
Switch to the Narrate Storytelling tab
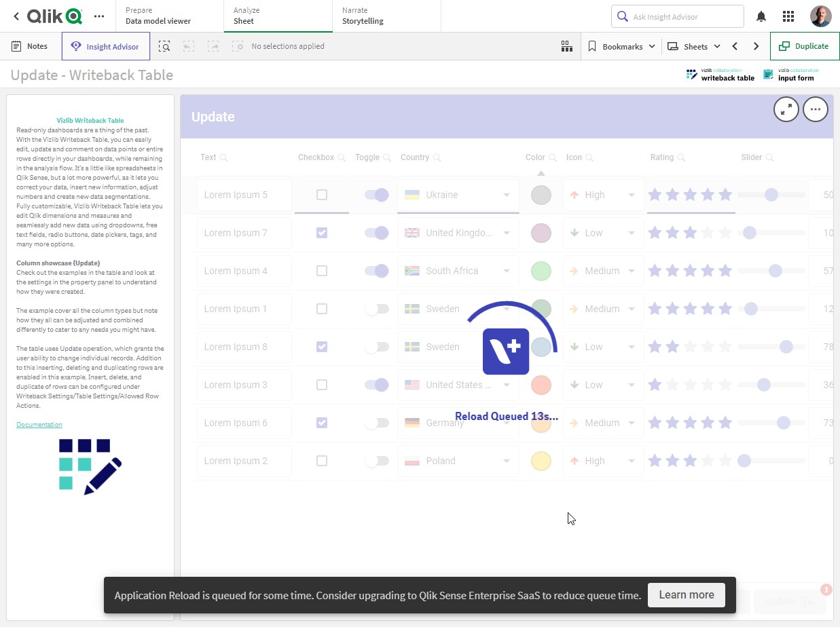pyautogui.click(x=386, y=16)
